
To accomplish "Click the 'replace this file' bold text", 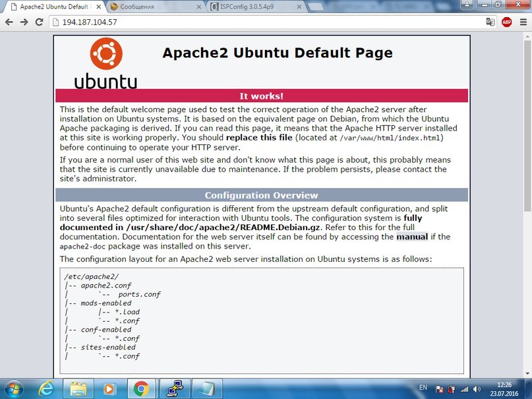I will coord(259,137).
